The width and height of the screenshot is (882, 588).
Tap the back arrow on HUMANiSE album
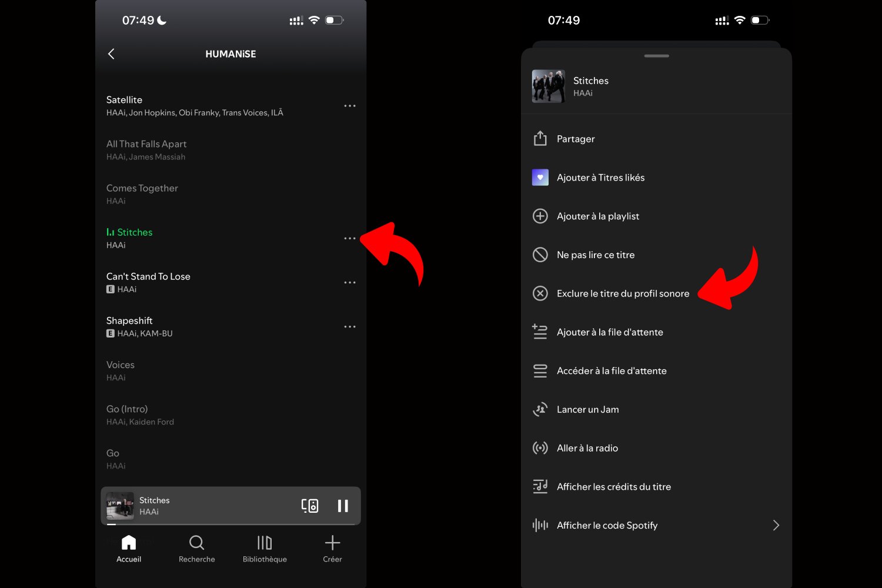(111, 54)
